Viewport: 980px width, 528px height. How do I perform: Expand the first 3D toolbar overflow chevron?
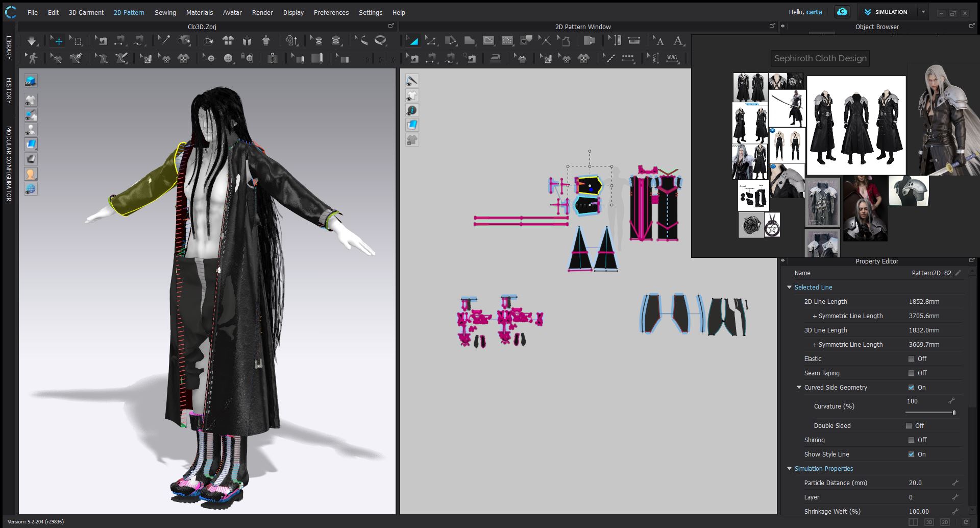pyautogui.click(x=367, y=60)
